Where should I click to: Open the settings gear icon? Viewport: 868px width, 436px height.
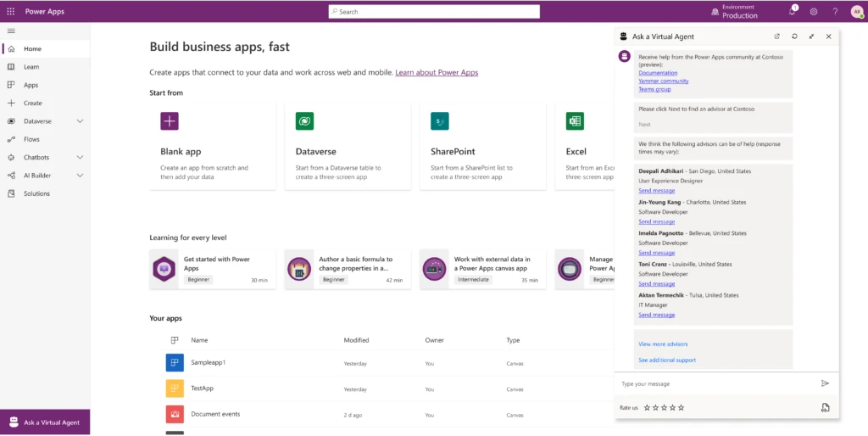(x=814, y=12)
